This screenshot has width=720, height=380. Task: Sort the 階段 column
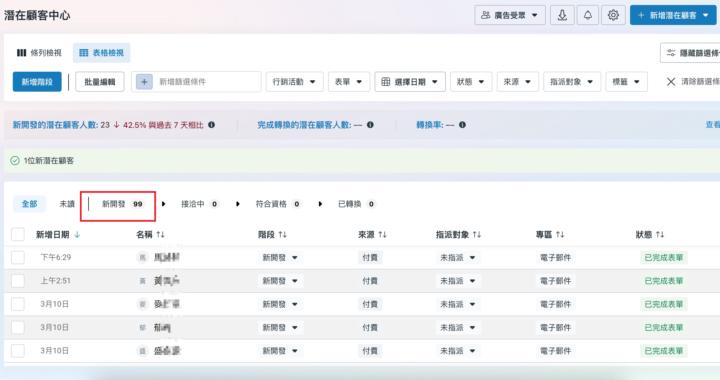click(x=282, y=235)
